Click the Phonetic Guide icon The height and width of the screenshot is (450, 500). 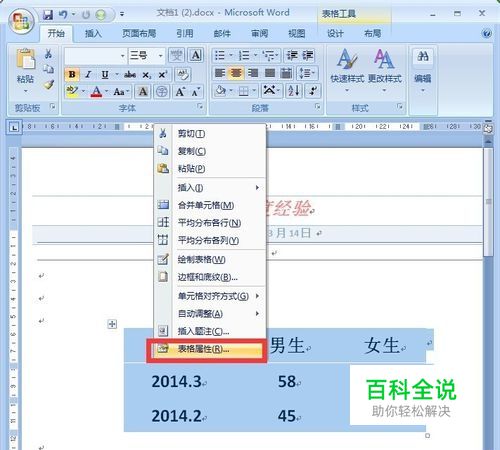click(177, 55)
